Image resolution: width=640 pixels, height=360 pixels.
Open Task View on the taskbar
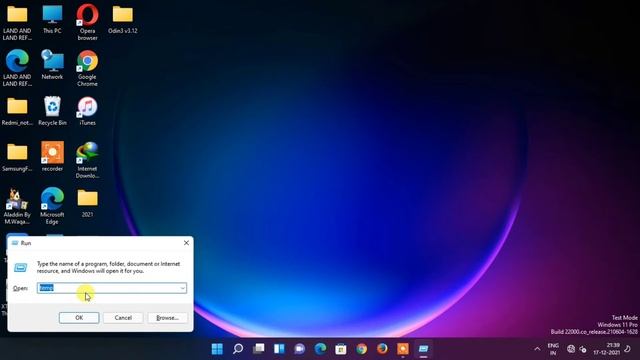point(258,349)
